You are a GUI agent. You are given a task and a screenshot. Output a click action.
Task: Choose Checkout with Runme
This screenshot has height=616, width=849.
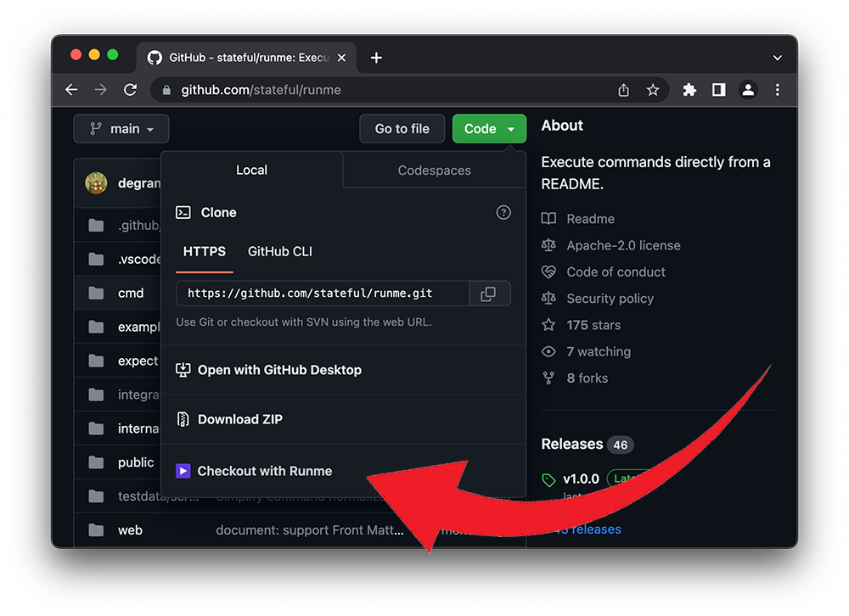pos(264,471)
